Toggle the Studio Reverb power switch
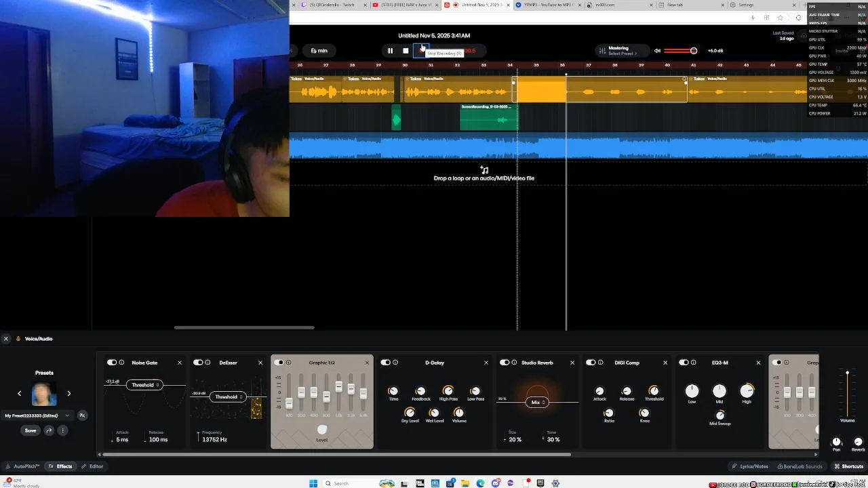This screenshot has width=868, height=488. point(505,363)
